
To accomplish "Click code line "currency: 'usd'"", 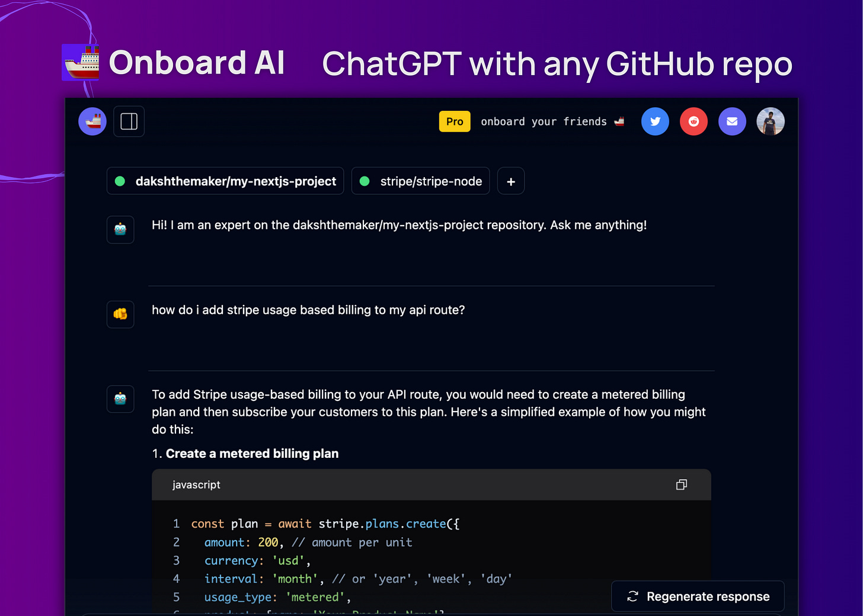I will 257,560.
